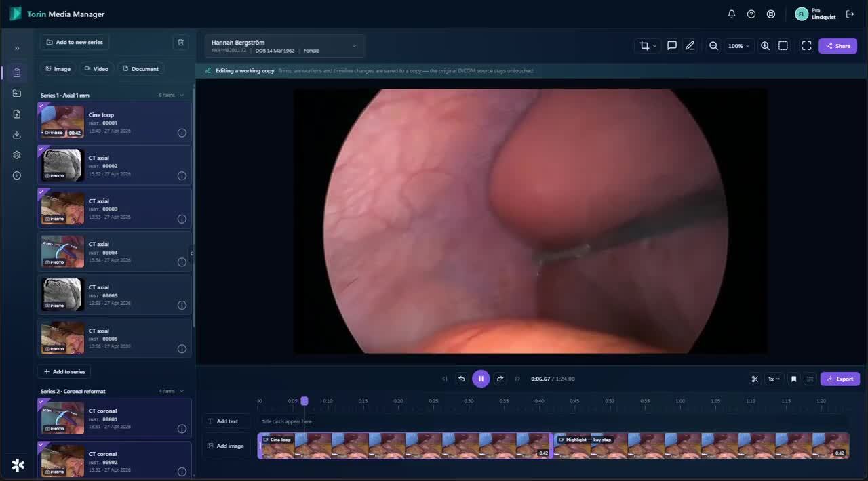Toggle selection of CT axial 00003
The width and height of the screenshot is (868, 481).
(x=41, y=192)
